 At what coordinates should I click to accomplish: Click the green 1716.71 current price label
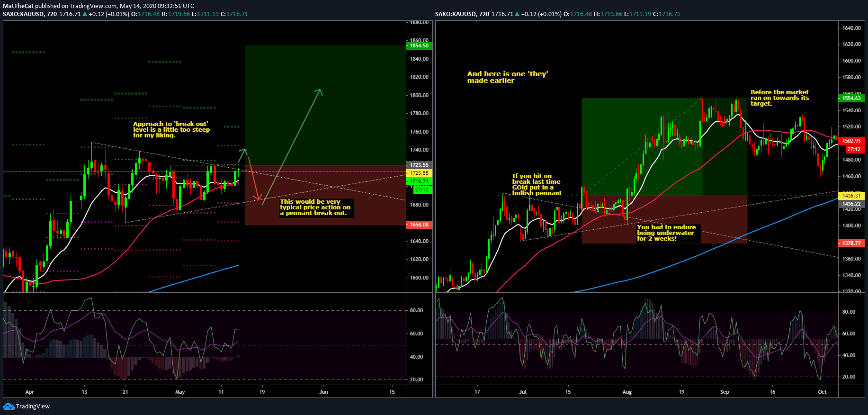point(419,181)
